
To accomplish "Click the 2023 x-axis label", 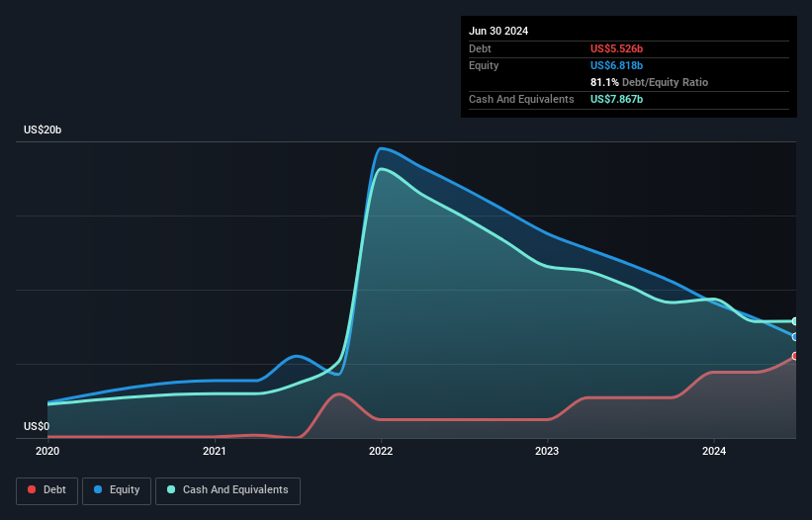I will tap(547, 451).
